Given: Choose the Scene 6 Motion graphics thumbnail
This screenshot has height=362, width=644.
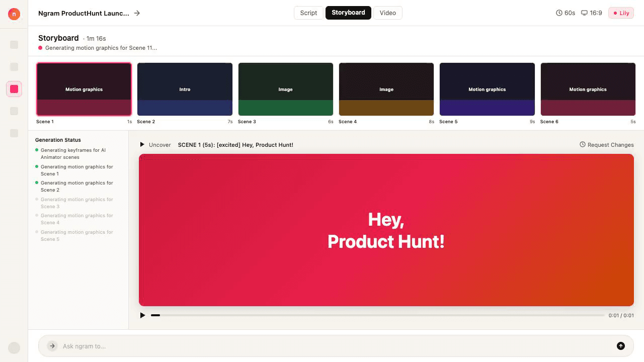Looking at the screenshot, I should pyautogui.click(x=588, y=89).
